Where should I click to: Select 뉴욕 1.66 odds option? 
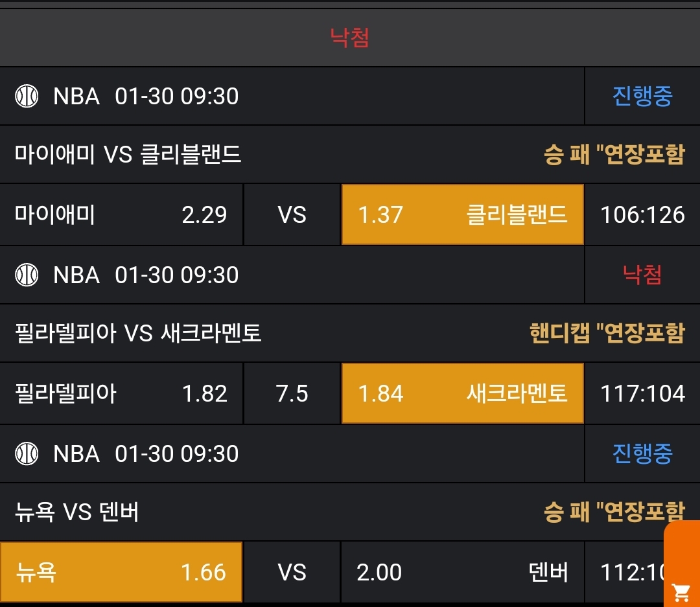pos(121,572)
